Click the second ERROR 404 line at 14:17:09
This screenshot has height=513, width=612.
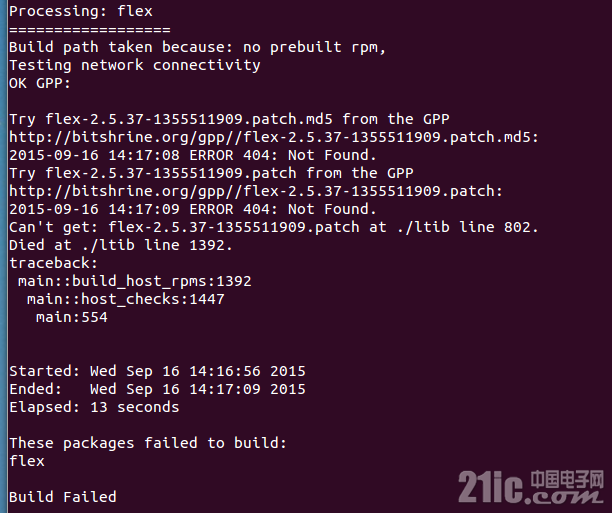coord(193,209)
